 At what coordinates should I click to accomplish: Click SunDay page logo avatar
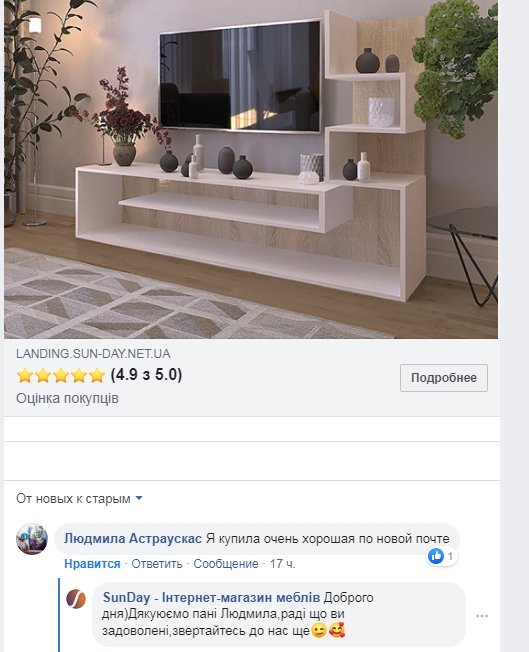click(76, 599)
